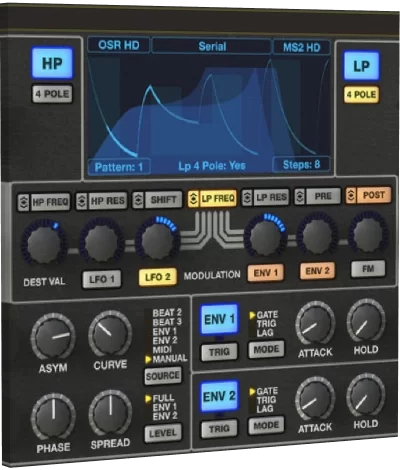Open the MS2 HD filter type selector
This screenshot has height=470, width=400.
[301, 47]
